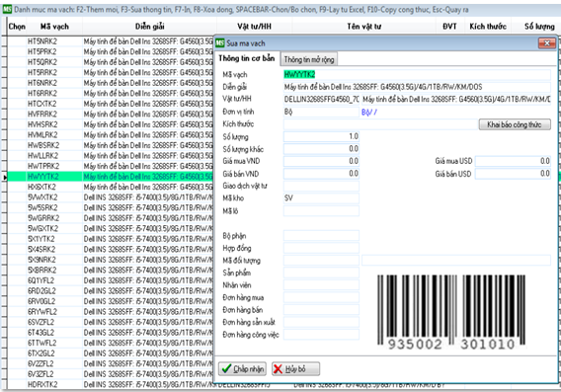Click the Tên vật tư column header
Screen dimensions: 561x392
click(364, 27)
